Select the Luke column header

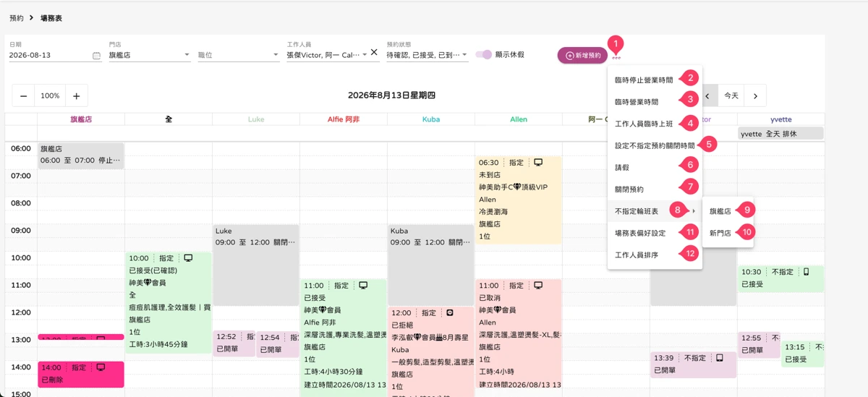pyautogui.click(x=256, y=119)
